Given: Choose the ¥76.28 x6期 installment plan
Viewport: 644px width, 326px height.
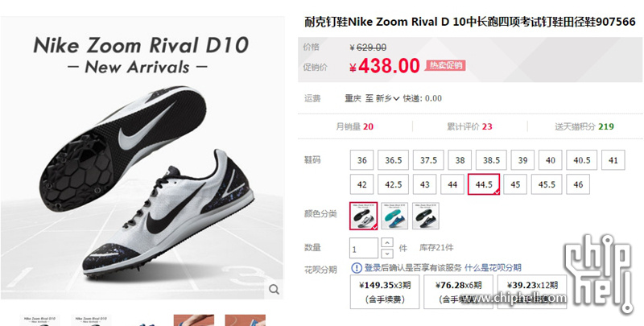Looking at the screenshot, I should tap(458, 292).
